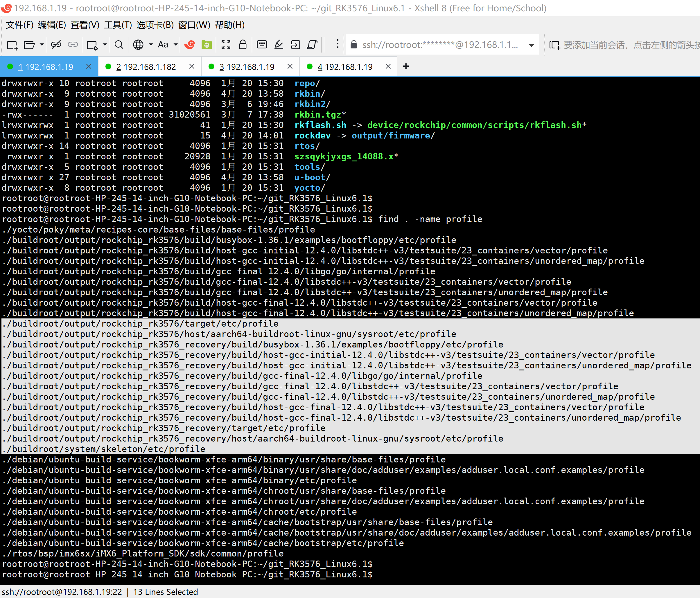Image resolution: width=700 pixels, height=598 pixels.
Task: Expand the font Aa dropdown arrow
Action: tap(176, 45)
